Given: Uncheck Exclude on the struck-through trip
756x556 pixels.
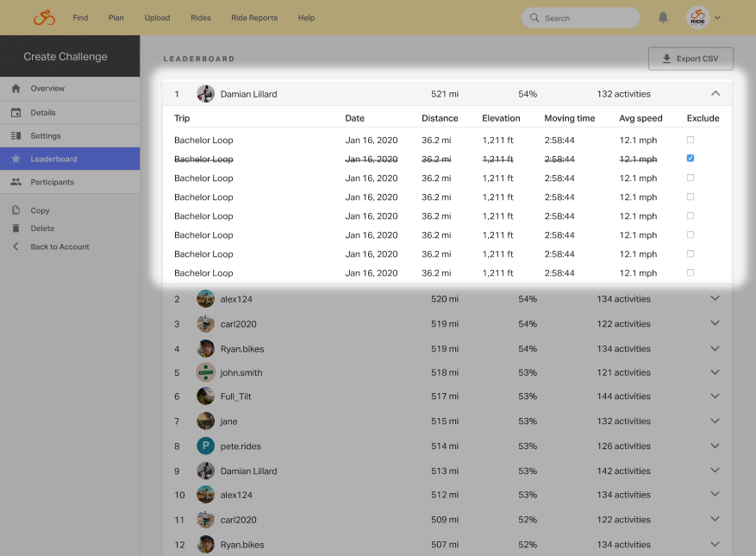Looking at the screenshot, I should pyautogui.click(x=690, y=158).
